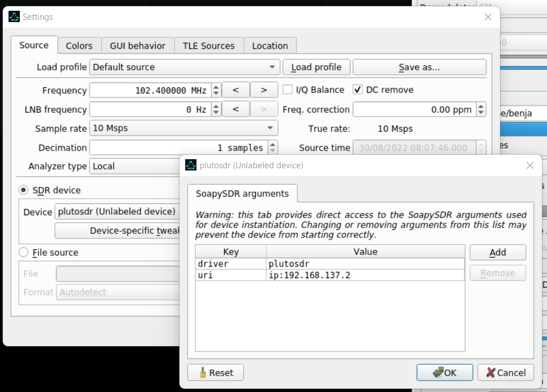
Task: Open the Sample rate dropdown
Action: click(184, 128)
